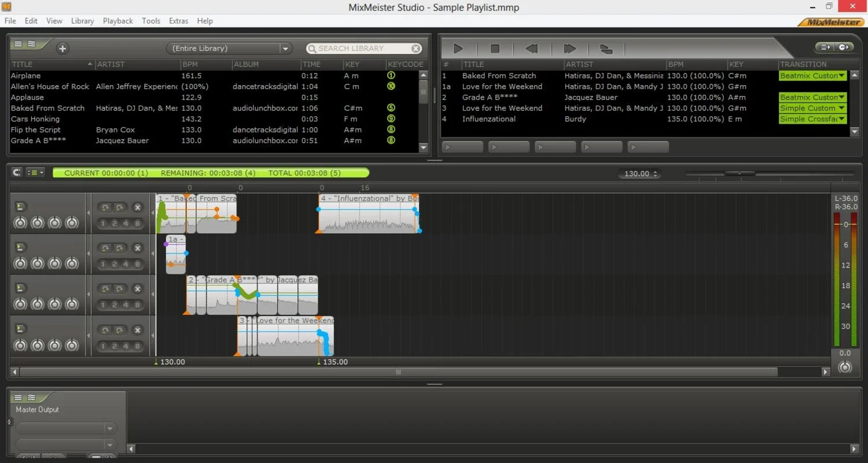Click second track lane's monitor play icon

pyautogui.click(x=20, y=247)
